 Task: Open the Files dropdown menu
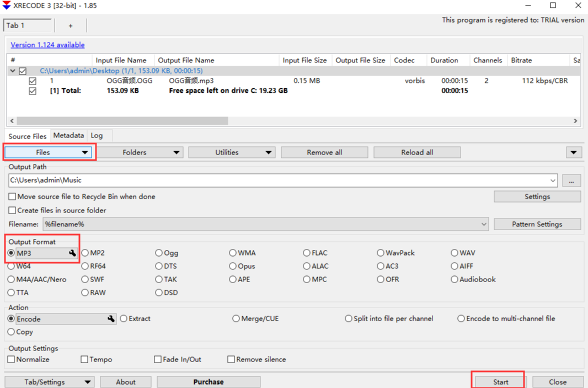pyautogui.click(x=49, y=152)
